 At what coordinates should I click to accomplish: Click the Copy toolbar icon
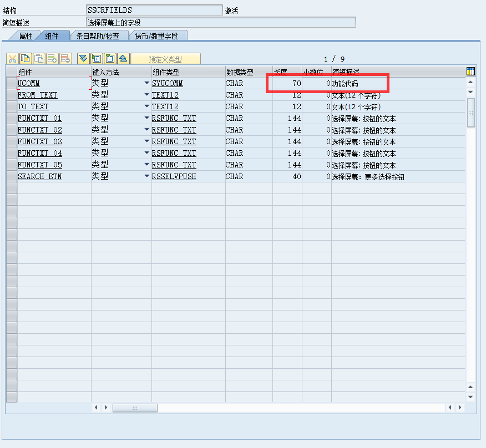pyautogui.click(x=25, y=58)
